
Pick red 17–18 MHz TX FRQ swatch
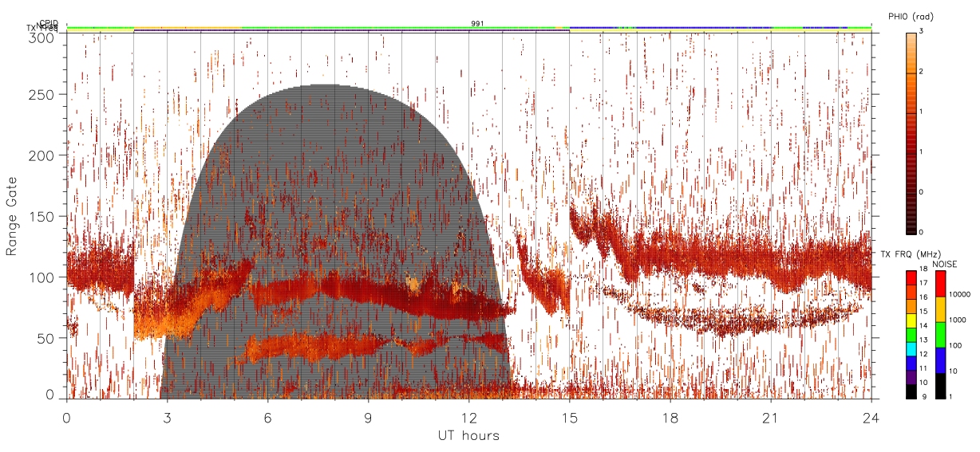(911, 277)
